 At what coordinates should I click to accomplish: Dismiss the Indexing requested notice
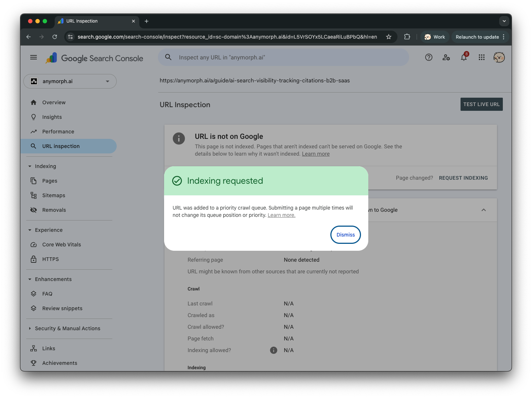click(345, 235)
